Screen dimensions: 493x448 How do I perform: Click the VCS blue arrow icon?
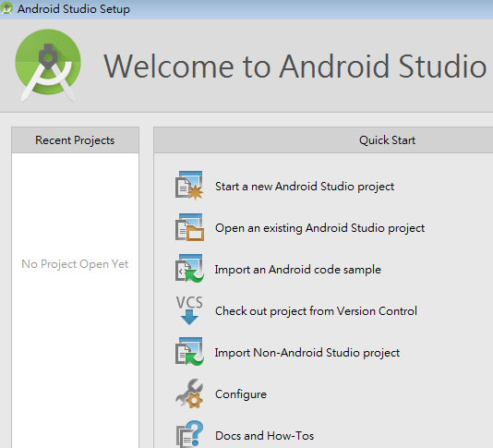tap(189, 310)
